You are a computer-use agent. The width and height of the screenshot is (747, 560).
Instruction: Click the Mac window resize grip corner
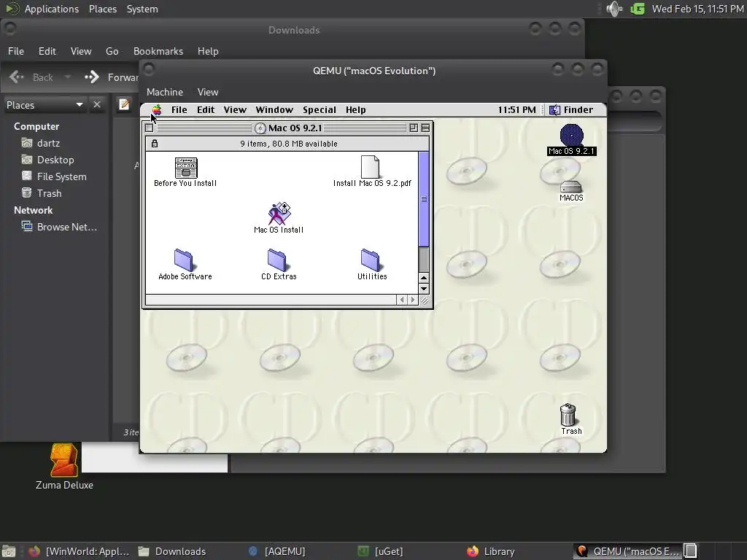click(x=424, y=300)
